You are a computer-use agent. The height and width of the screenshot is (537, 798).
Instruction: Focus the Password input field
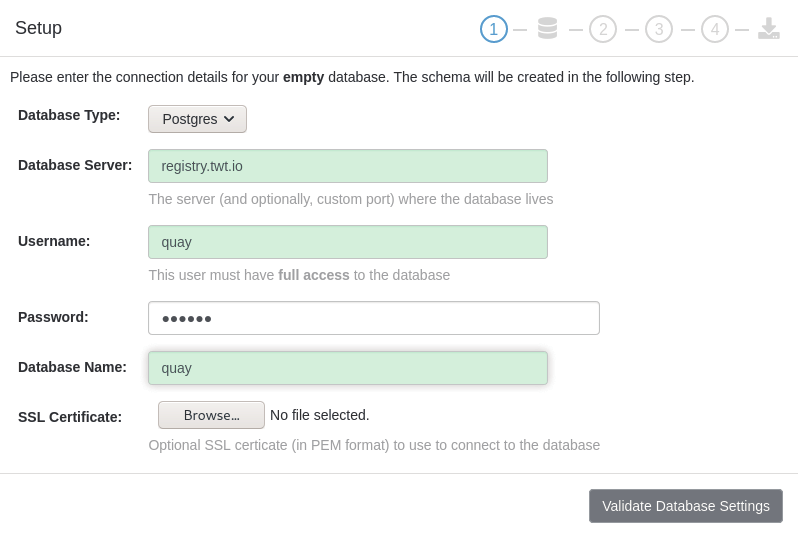coord(373,318)
